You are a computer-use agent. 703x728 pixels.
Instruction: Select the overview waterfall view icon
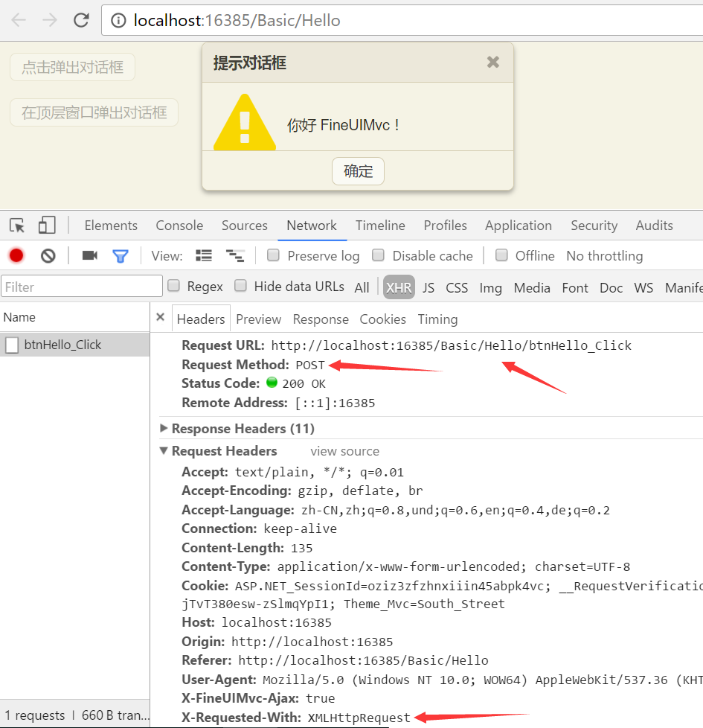click(235, 255)
